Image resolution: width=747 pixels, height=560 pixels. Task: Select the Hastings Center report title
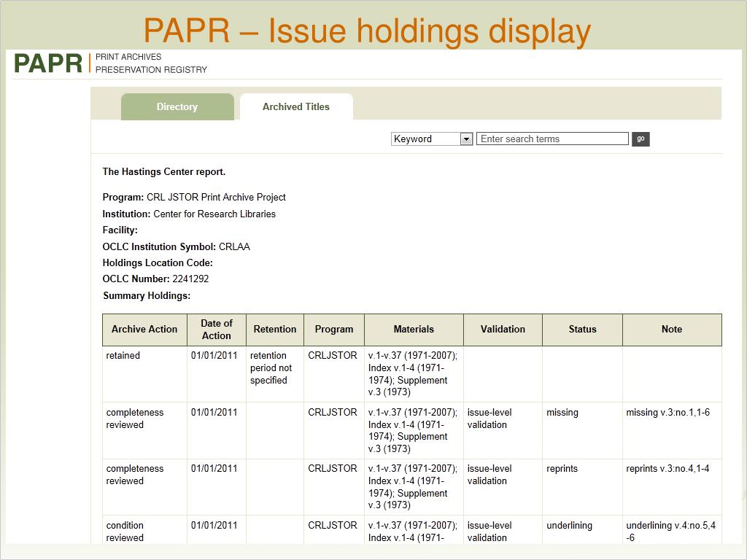point(164,171)
